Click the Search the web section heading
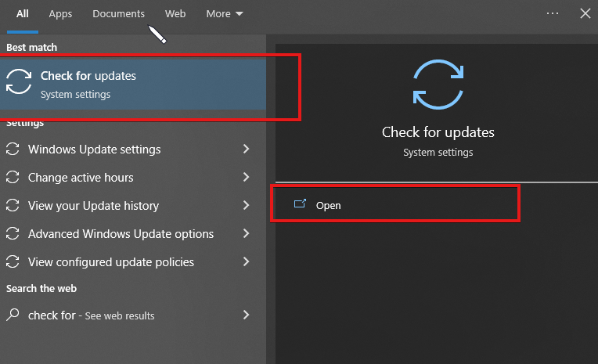The height and width of the screenshot is (364, 598). coord(41,288)
